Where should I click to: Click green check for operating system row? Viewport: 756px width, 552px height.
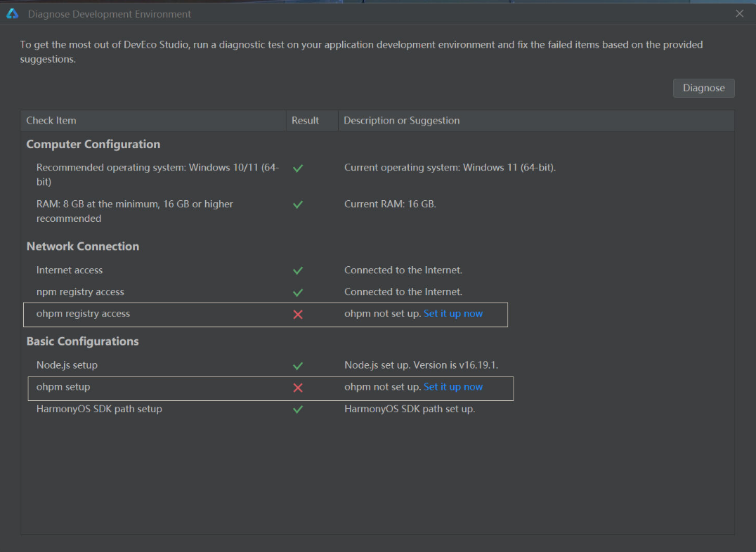click(298, 169)
